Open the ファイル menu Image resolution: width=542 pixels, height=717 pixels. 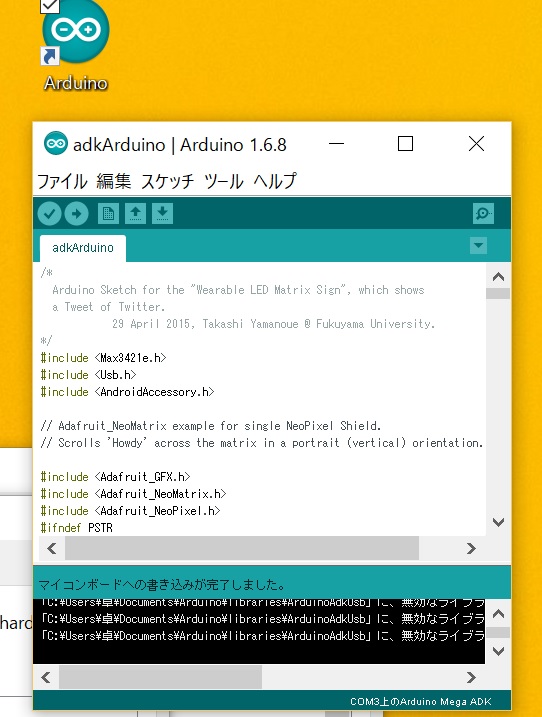62,181
